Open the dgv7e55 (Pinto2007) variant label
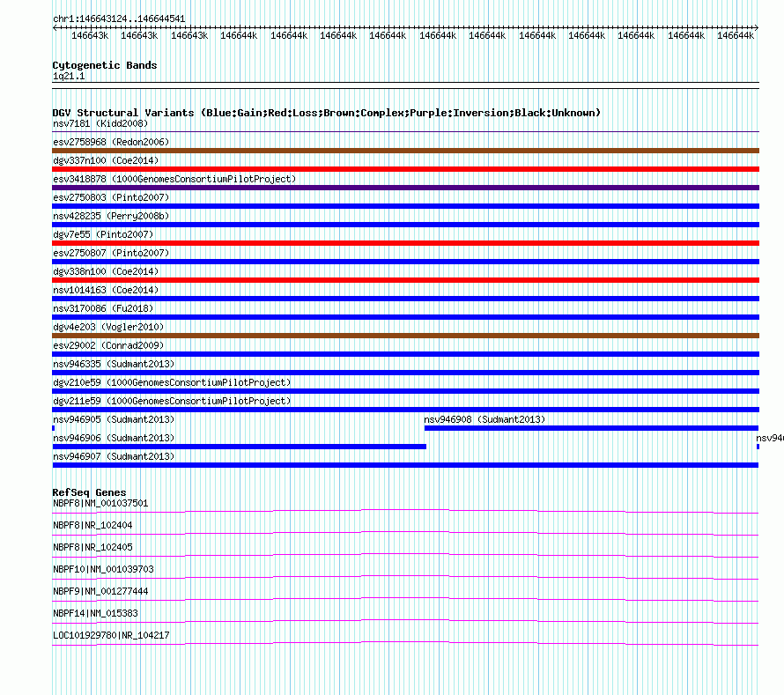 tap(103, 234)
